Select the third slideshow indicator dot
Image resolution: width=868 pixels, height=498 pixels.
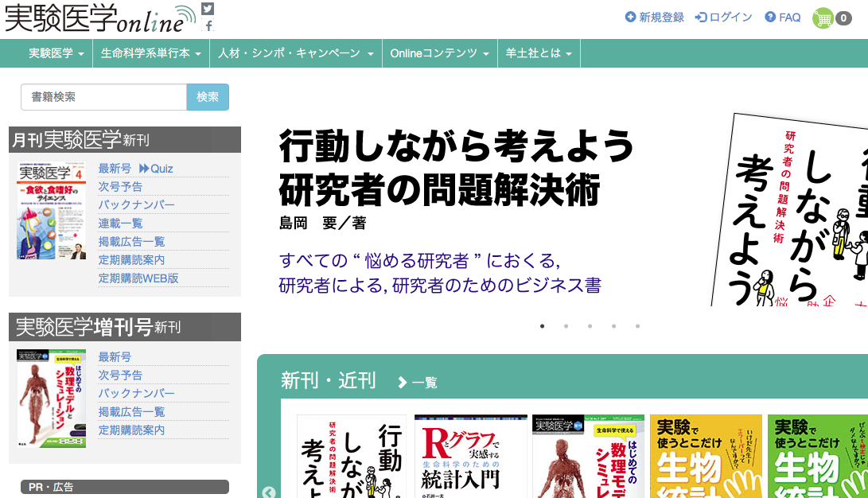590,326
